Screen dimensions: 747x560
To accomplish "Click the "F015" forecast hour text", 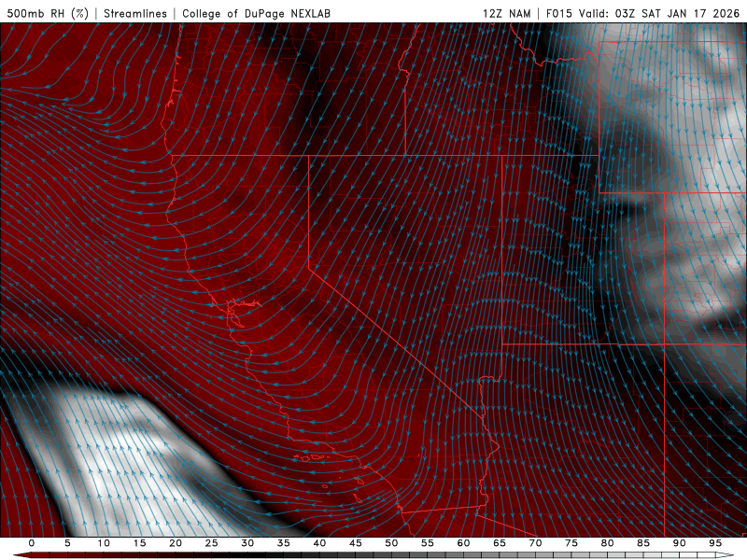I will tap(559, 13).
